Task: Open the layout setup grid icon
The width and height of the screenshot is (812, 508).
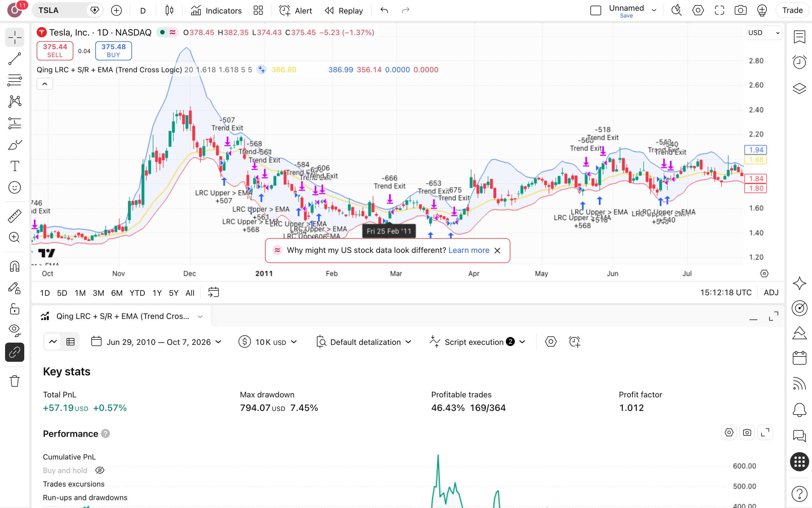Action: point(258,10)
